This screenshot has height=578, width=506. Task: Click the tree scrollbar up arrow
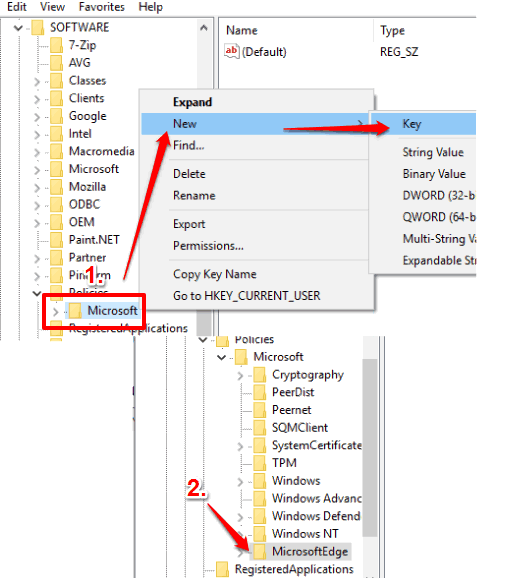(x=204, y=28)
